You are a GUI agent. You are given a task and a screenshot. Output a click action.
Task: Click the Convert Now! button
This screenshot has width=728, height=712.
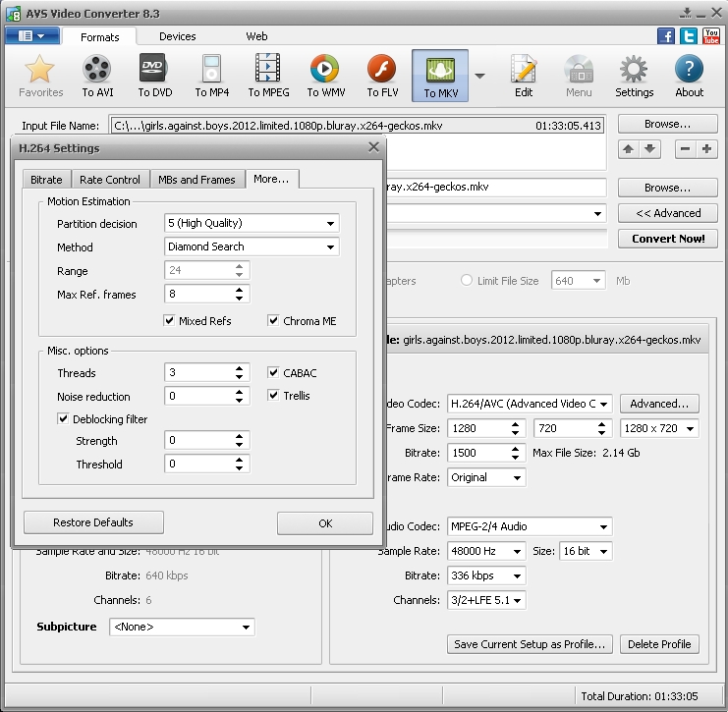[668, 239]
